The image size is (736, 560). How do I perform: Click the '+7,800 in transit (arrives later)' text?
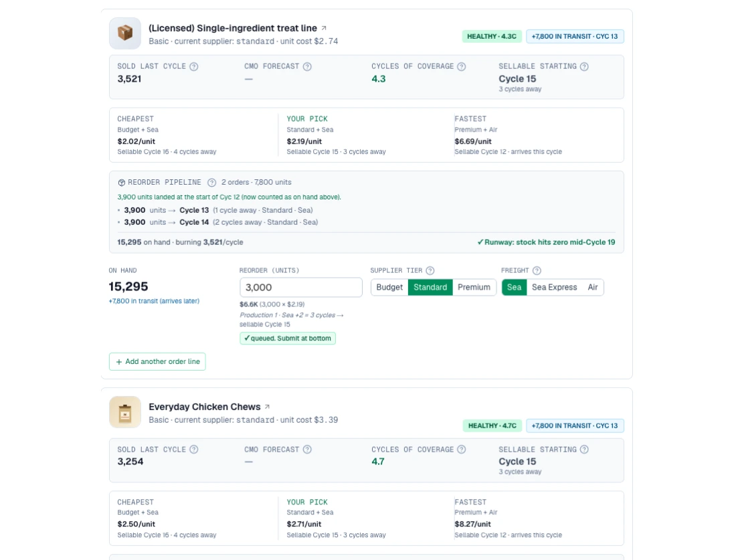tap(154, 301)
